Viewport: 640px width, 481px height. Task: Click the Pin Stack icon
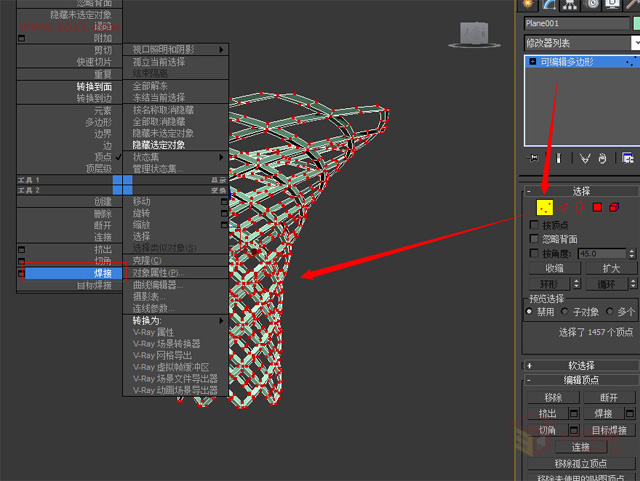click(x=531, y=158)
